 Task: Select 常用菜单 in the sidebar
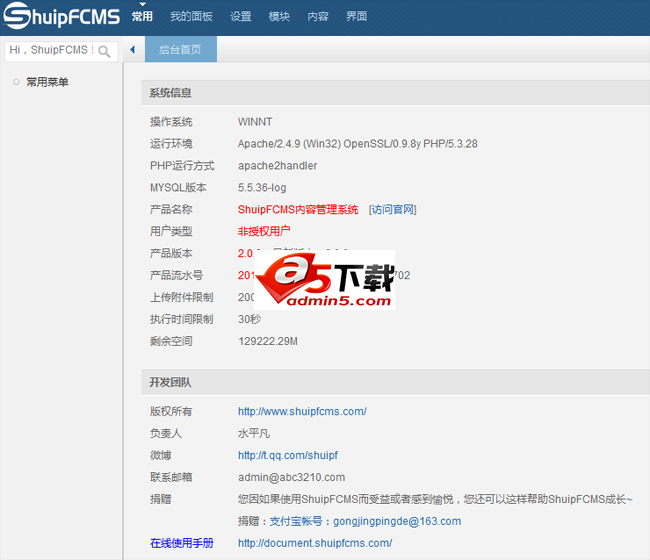[47, 82]
